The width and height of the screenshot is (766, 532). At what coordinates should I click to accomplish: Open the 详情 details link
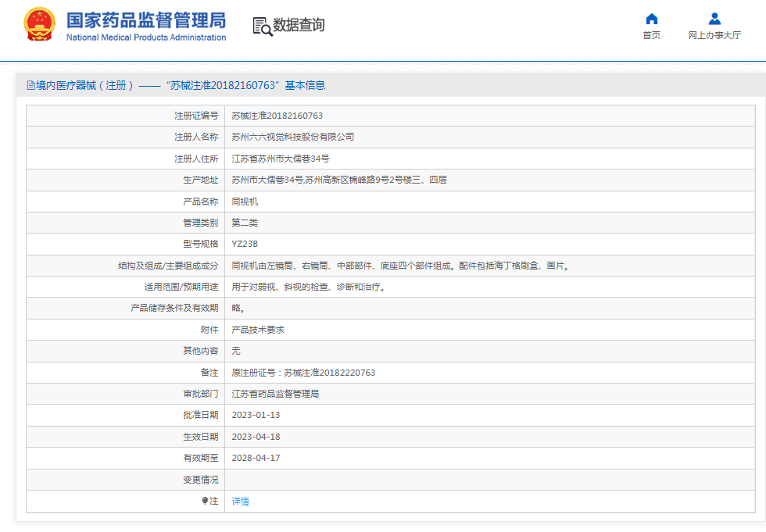(240, 502)
